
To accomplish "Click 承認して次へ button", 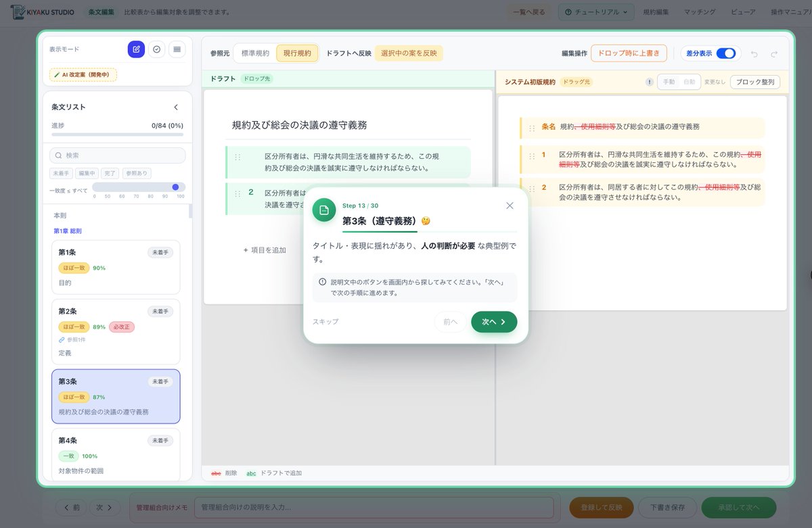I will [738, 507].
